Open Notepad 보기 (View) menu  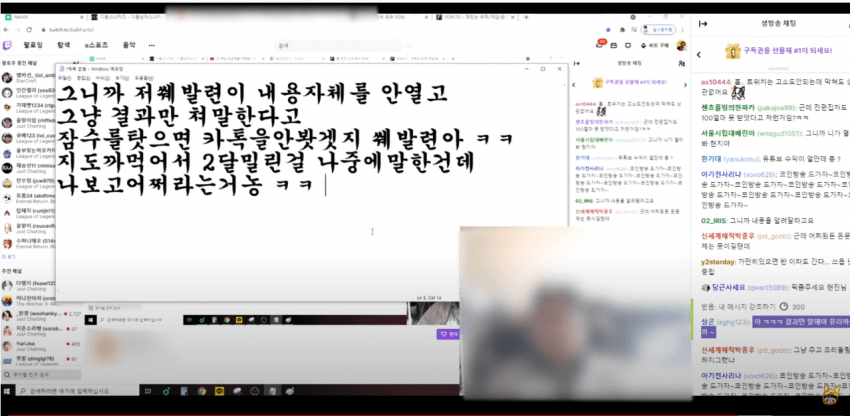[123, 78]
